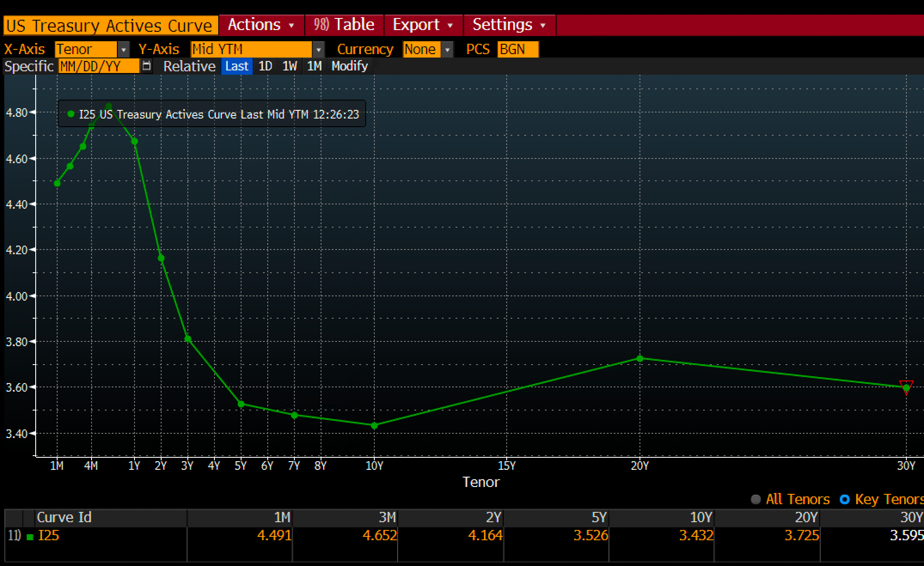Click the green square next to I25 row
This screenshot has width=924, height=566.
(30, 537)
